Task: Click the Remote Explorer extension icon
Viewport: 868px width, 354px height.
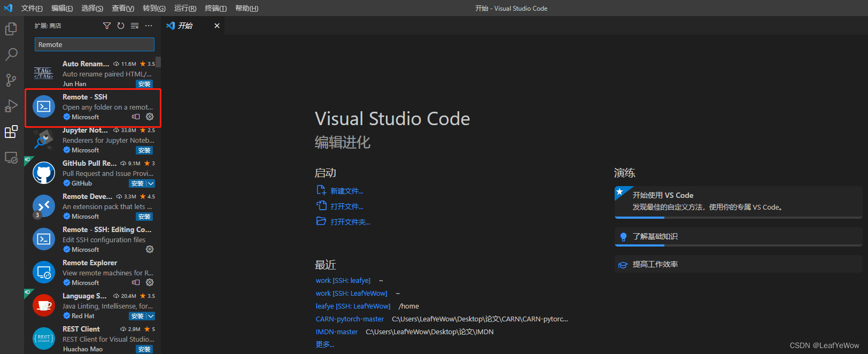Action: 44,272
